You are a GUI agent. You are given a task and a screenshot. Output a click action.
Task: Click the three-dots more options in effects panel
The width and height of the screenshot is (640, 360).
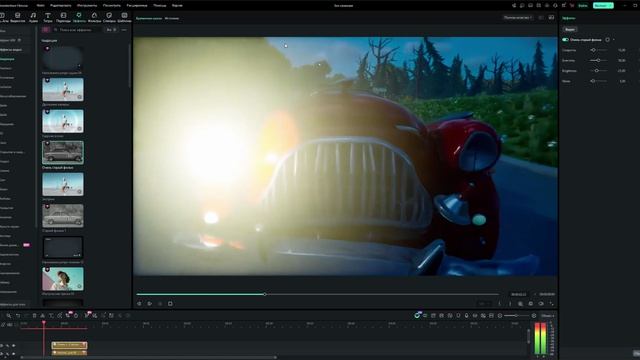[124, 30]
